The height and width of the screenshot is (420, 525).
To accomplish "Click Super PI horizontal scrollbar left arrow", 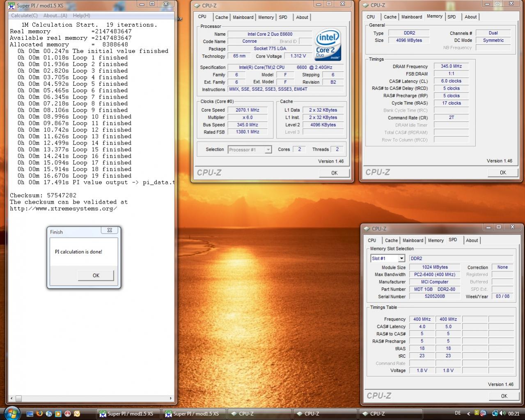I will (12, 398).
